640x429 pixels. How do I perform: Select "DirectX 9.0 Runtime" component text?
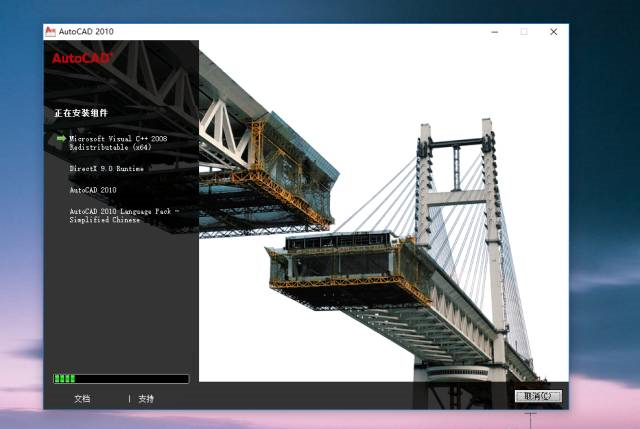(107, 168)
